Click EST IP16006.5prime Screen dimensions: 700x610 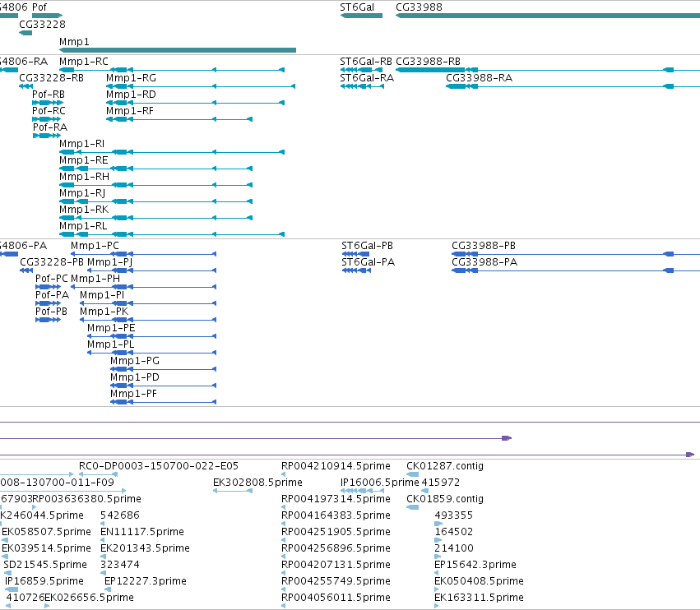tap(380, 483)
